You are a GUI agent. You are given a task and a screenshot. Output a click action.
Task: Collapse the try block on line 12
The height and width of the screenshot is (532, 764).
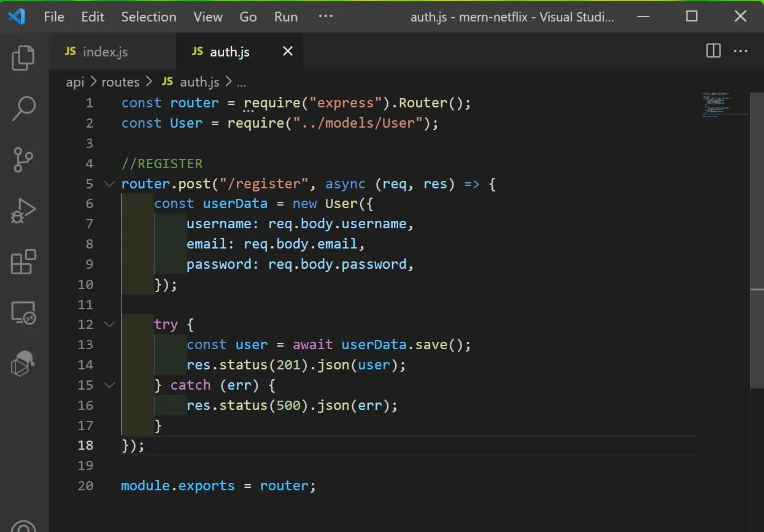click(110, 324)
